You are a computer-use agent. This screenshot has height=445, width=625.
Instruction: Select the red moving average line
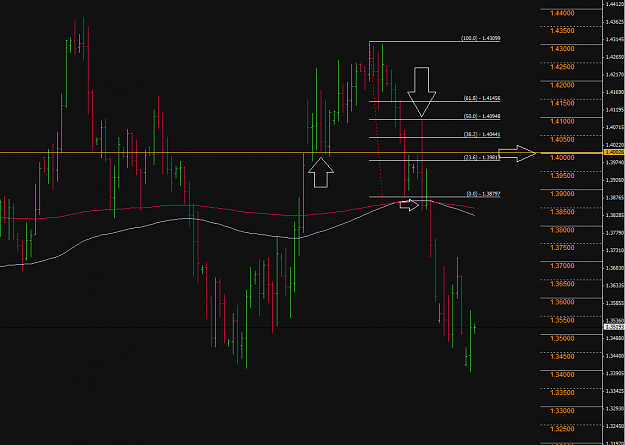[239, 211]
